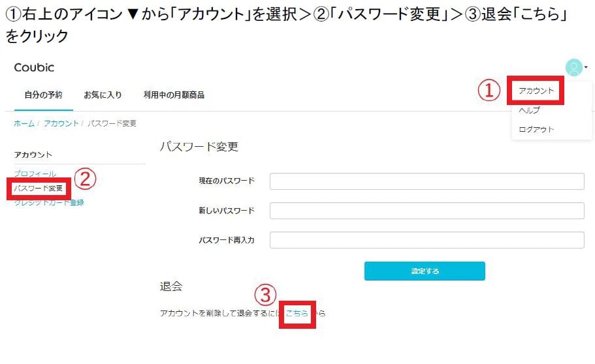Screen dimensions: 595x364
Task: Click ログアウト in the user dropdown menu
Action: point(536,129)
